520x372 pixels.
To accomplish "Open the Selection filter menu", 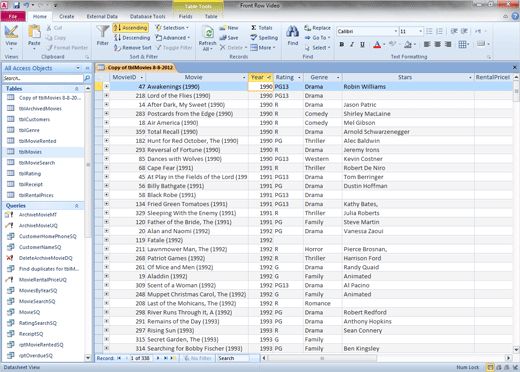I will (172, 28).
